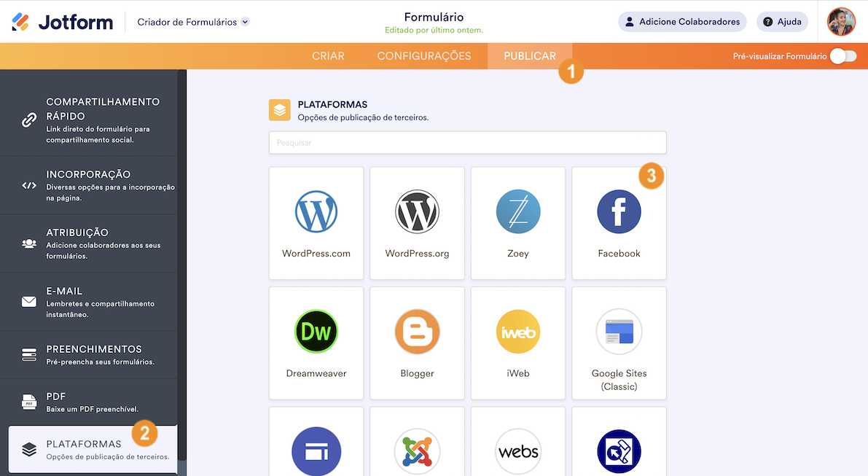Choose the WordPress.com platform
This screenshot has width=868, height=476.
click(316, 223)
